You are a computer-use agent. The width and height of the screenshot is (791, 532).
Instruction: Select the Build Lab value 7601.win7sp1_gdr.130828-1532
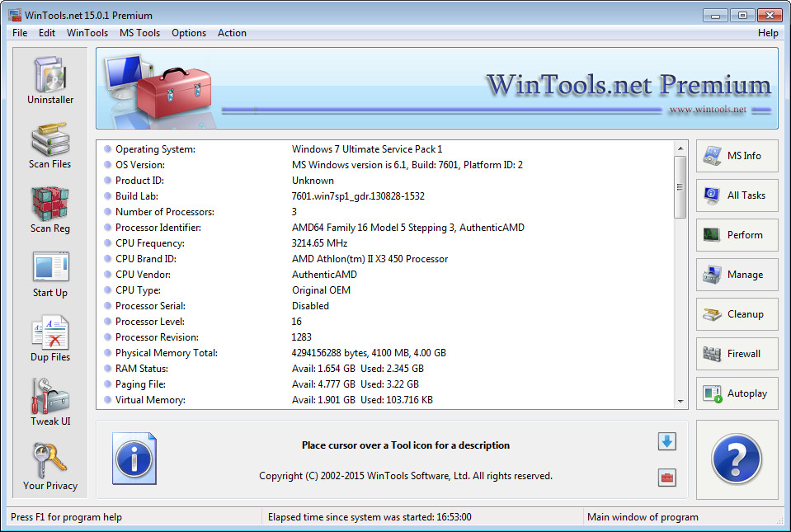(x=358, y=196)
